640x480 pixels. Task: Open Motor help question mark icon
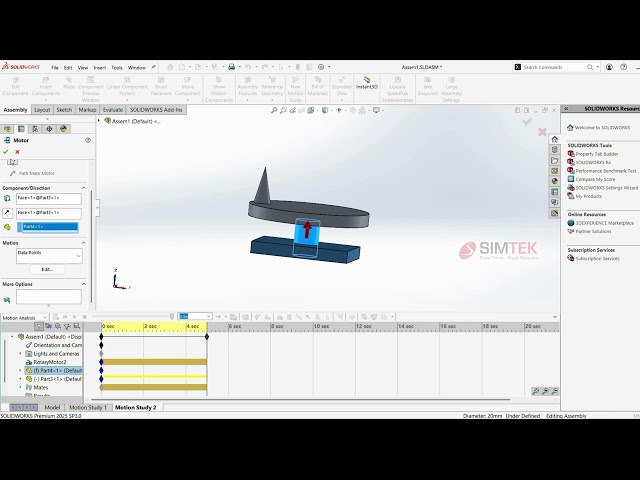[x=88, y=140]
